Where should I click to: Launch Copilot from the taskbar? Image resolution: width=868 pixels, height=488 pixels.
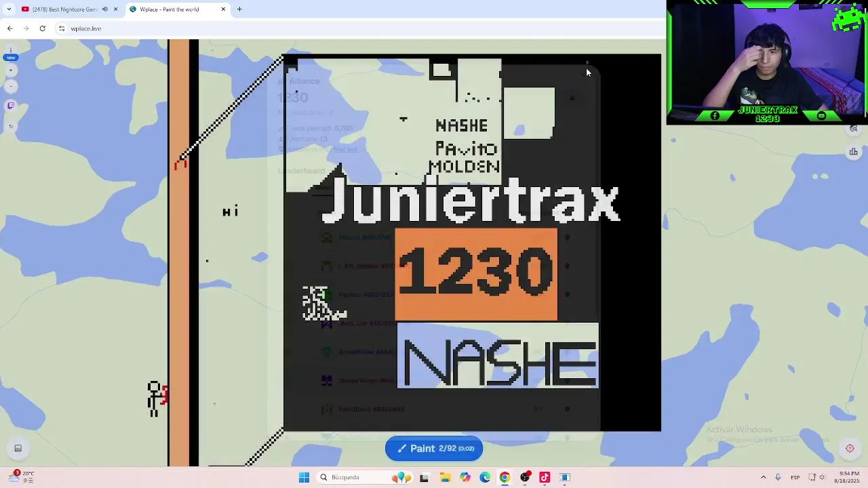(465, 477)
